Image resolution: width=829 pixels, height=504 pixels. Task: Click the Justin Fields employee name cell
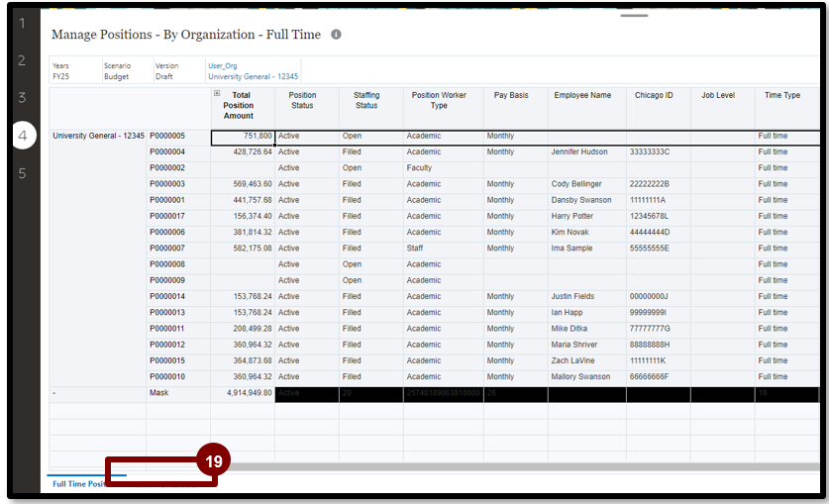(x=587, y=296)
